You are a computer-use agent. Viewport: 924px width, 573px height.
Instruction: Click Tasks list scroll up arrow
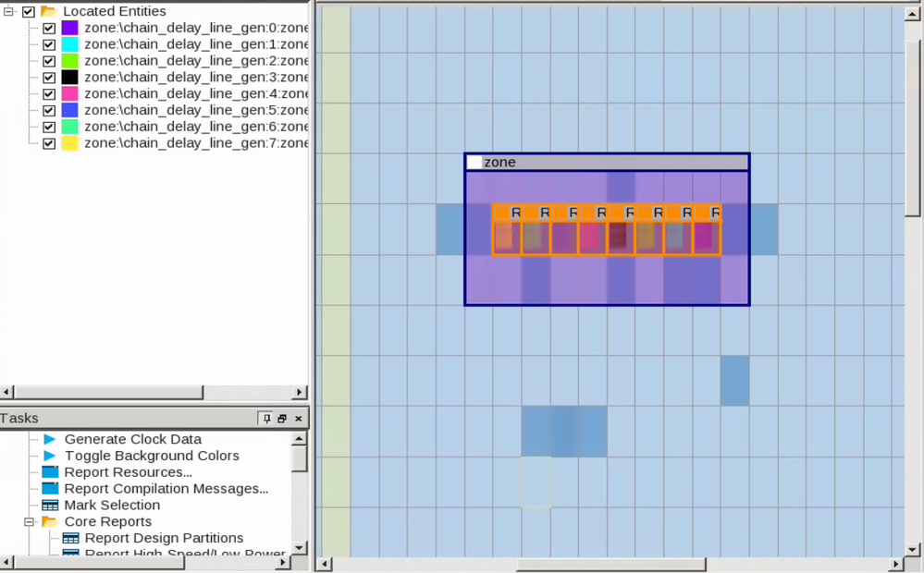[x=300, y=439]
